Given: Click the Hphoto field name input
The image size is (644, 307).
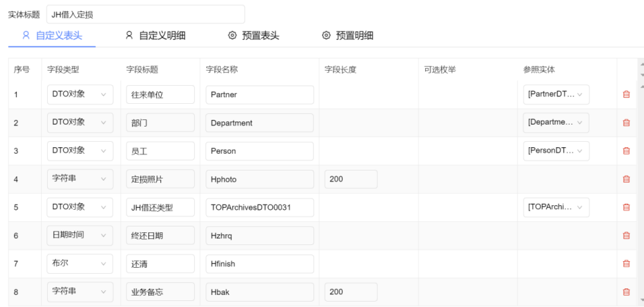Looking at the screenshot, I should pyautogui.click(x=259, y=178).
